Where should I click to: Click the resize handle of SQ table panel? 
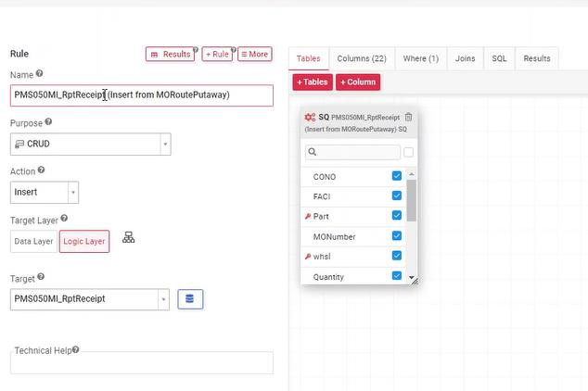click(x=414, y=280)
